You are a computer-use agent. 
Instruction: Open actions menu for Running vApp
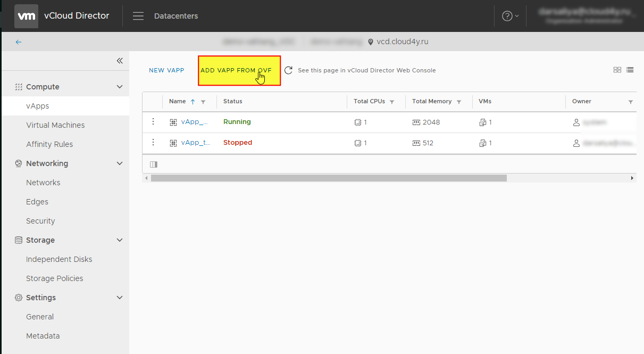click(x=153, y=122)
